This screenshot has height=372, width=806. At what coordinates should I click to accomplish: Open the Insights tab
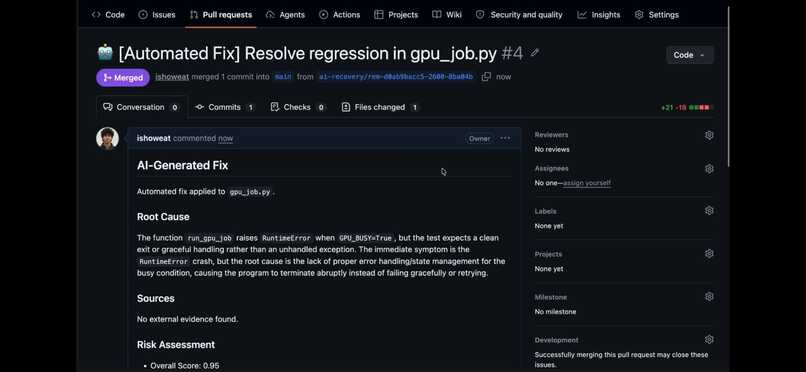point(599,15)
